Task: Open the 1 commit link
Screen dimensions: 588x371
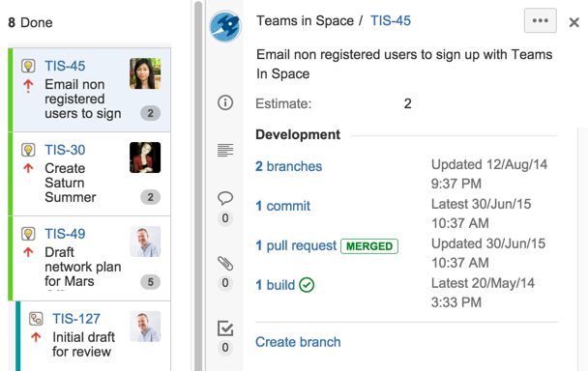Action: click(x=283, y=206)
